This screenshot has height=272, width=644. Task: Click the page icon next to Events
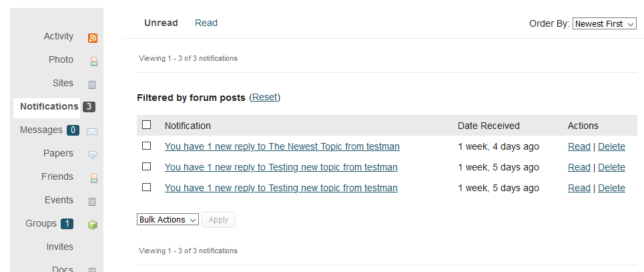(92, 202)
